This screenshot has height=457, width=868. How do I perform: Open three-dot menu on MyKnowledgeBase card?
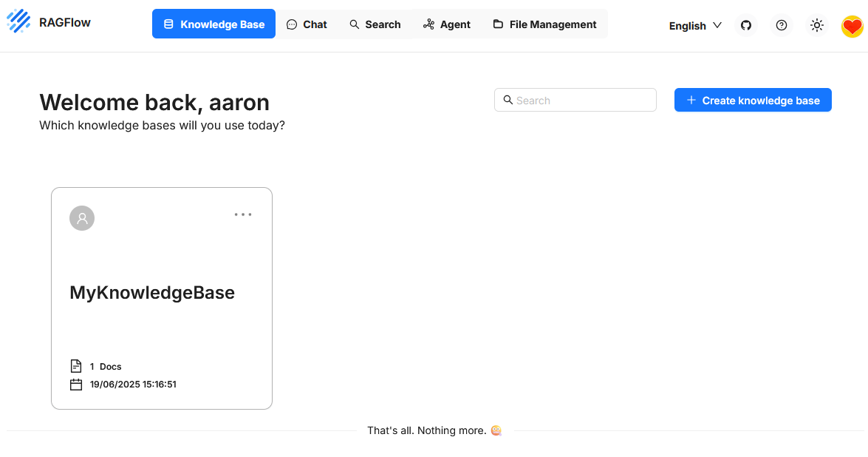click(x=243, y=214)
